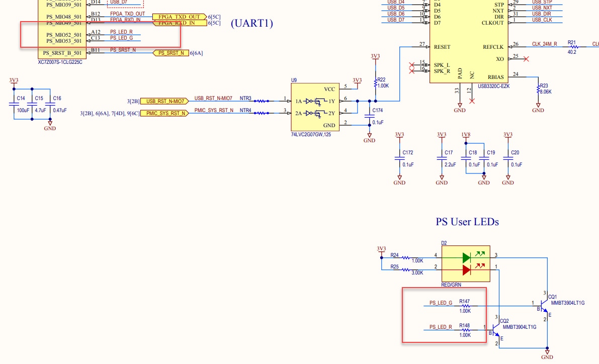Select the red no-connect cross at XO pin 25
The width and height of the screenshot is (599, 364).
526,59
